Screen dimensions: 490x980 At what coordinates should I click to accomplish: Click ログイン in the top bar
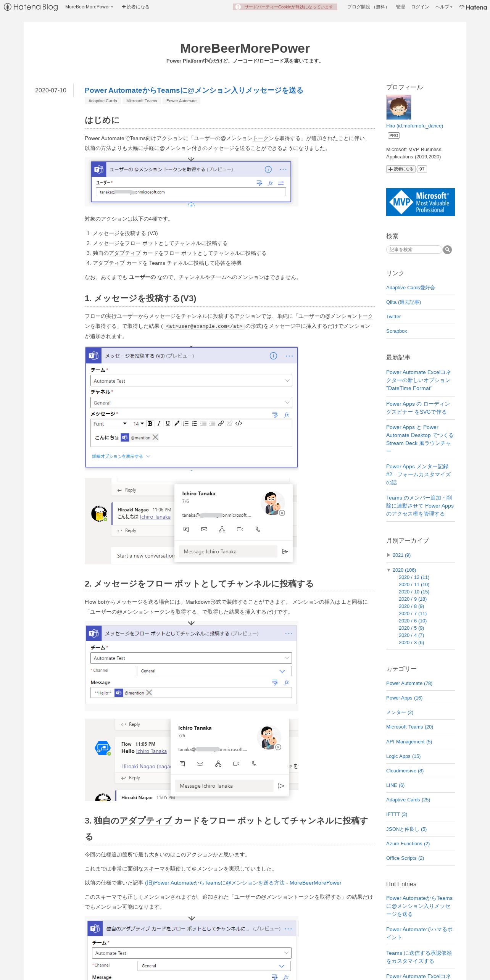(x=420, y=7)
